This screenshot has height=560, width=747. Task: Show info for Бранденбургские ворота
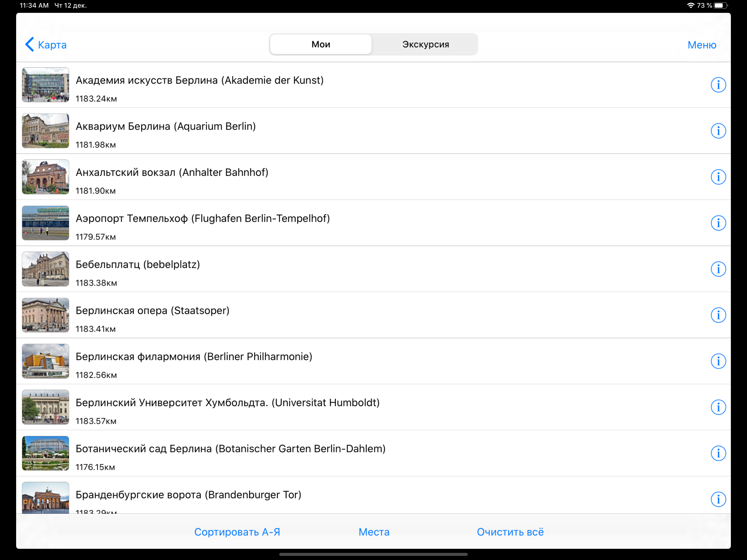(x=718, y=499)
